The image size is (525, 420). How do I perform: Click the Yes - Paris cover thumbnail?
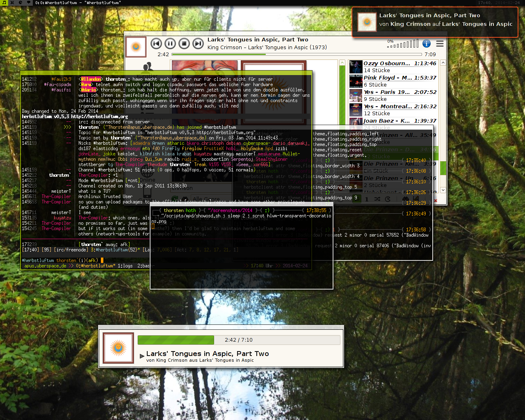tap(356, 96)
